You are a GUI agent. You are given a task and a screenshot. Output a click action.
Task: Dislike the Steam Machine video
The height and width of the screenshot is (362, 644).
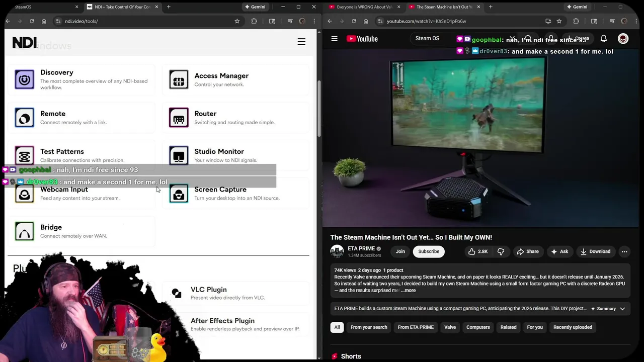pos(501,251)
